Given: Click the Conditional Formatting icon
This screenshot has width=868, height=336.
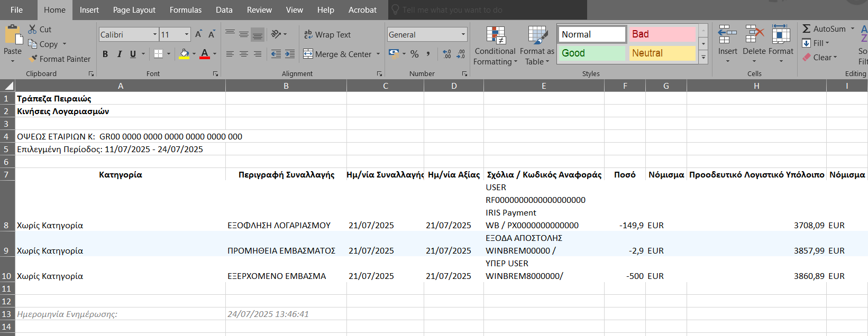Looking at the screenshot, I should pyautogui.click(x=496, y=35).
